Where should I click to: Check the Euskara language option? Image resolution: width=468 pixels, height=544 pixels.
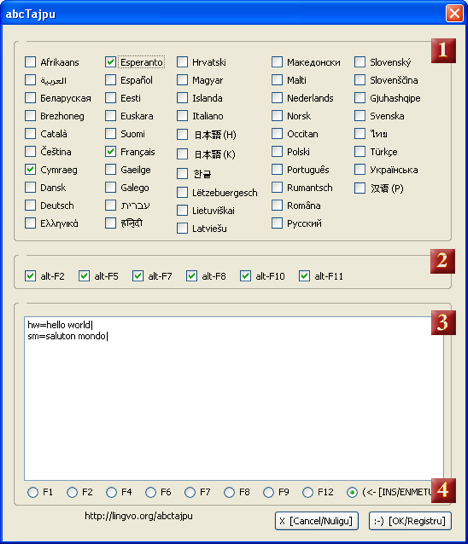[x=110, y=116]
